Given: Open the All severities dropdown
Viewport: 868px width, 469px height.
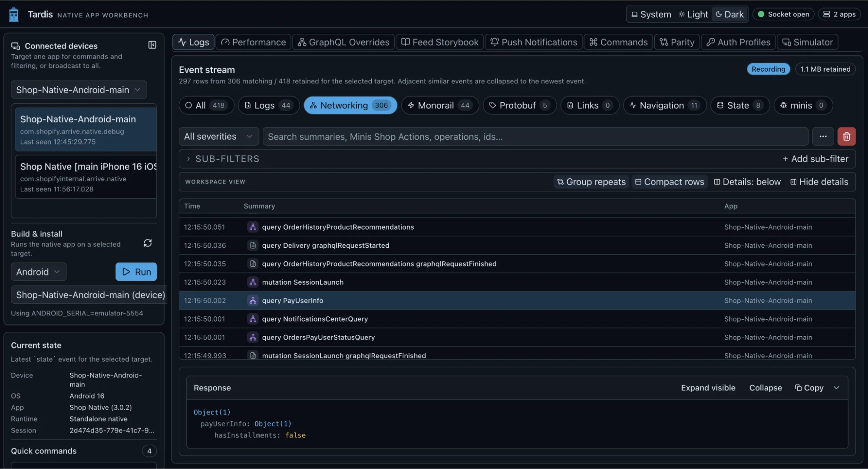Looking at the screenshot, I should pyautogui.click(x=219, y=137).
